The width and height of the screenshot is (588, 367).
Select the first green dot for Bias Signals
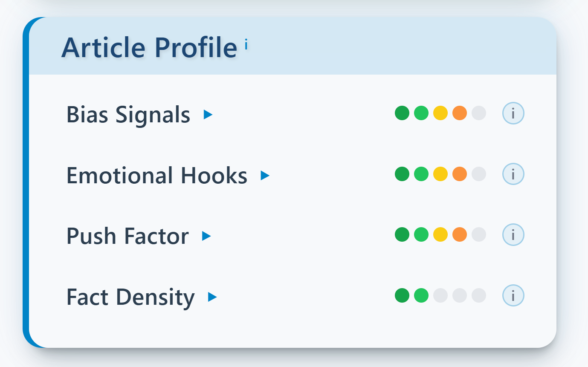coord(402,113)
